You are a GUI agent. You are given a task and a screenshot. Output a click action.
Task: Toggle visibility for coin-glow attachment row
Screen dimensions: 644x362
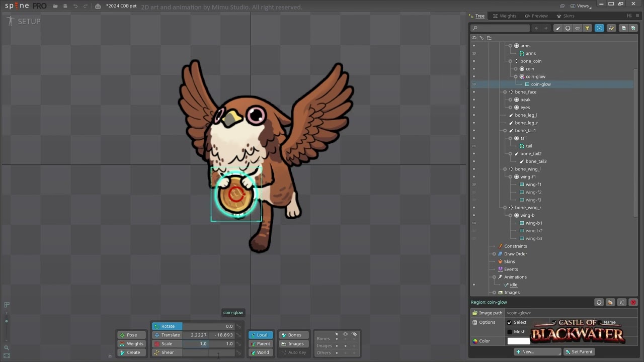click(473, 84)
